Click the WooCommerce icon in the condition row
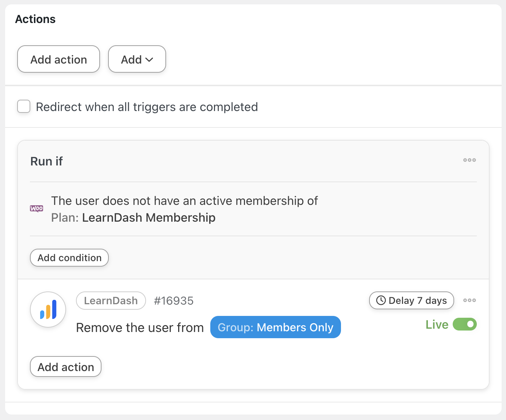The image size is (506, 420). [37, 209]
